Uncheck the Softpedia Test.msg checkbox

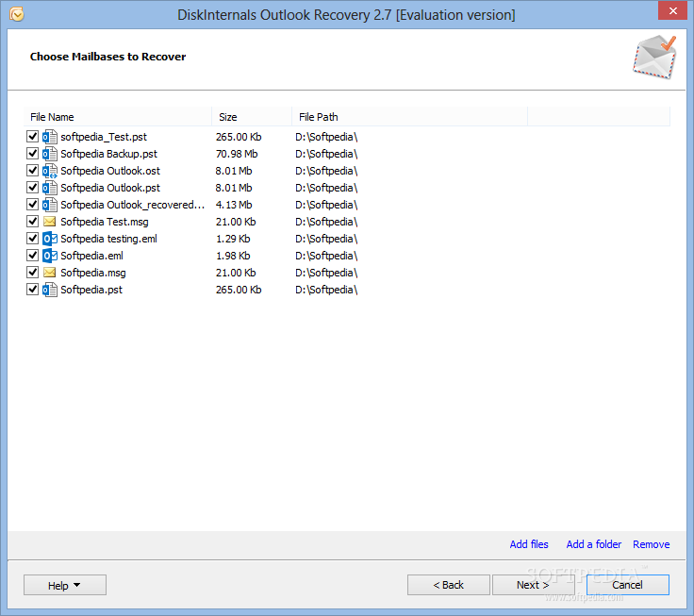pyautogui.click(x=32, y=221)
